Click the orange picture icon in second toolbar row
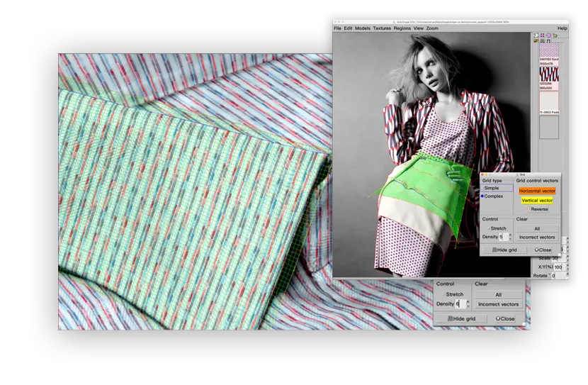Viewport: 588px width, 385px height. point(536,41)
